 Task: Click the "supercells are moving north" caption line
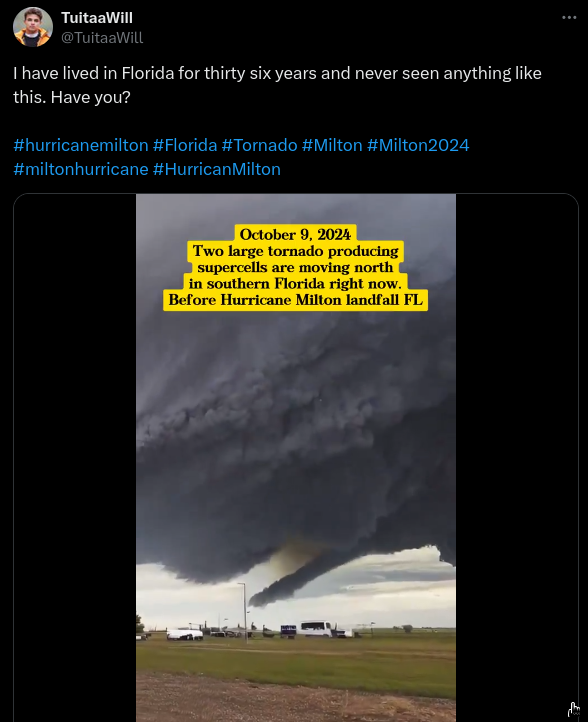[x=295, y=268]
